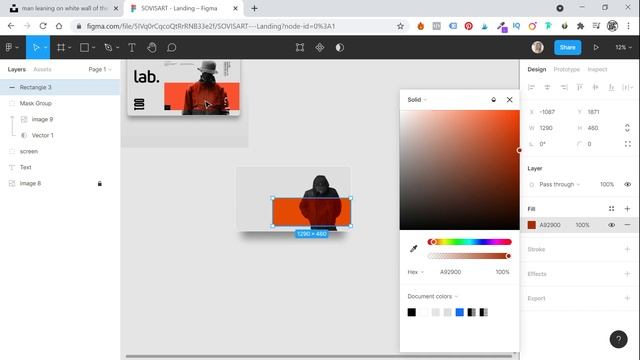Open the shape tool options arrow

point(93,47)
